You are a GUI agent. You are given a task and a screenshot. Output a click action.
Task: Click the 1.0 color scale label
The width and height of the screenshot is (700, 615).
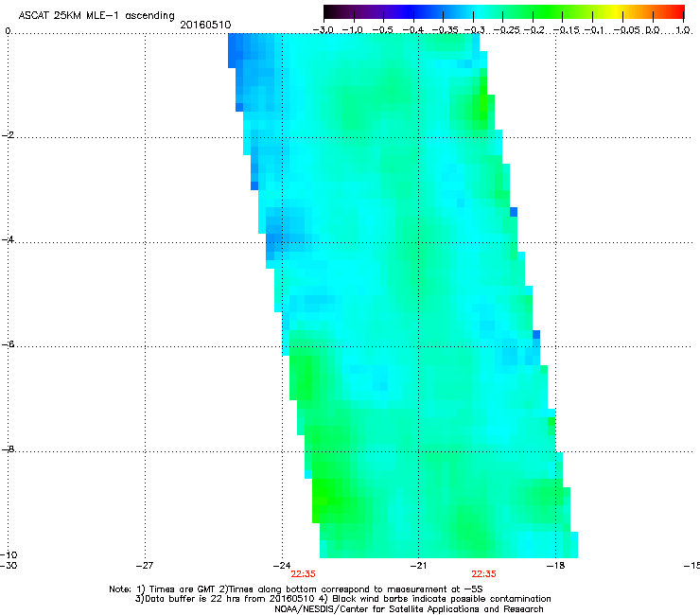pos(683,30)
